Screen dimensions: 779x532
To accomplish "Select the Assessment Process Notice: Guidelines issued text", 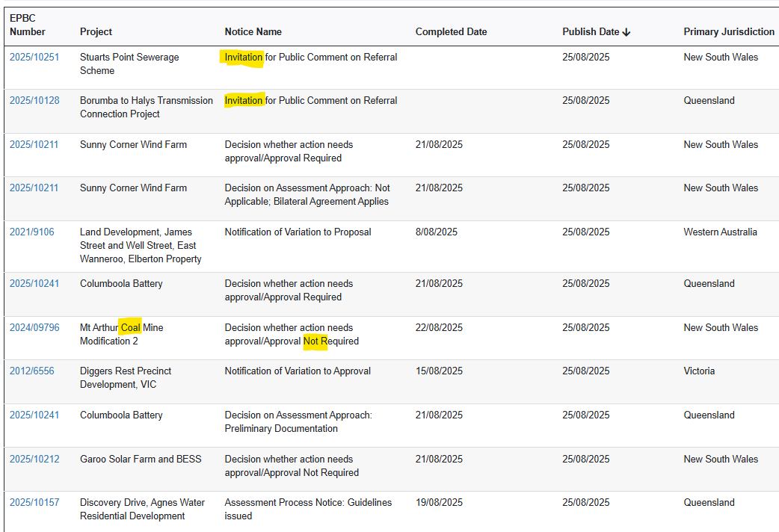I will click(x=308, y=509).
